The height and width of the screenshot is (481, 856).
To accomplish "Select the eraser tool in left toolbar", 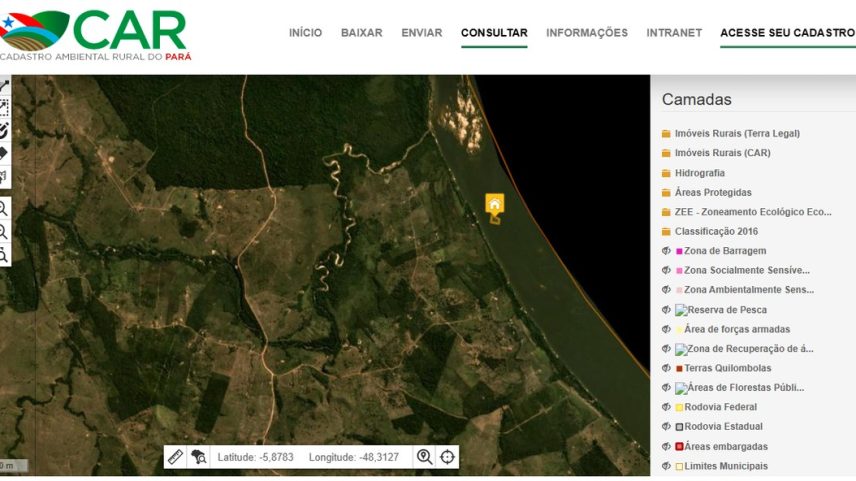I will [4, 154].
